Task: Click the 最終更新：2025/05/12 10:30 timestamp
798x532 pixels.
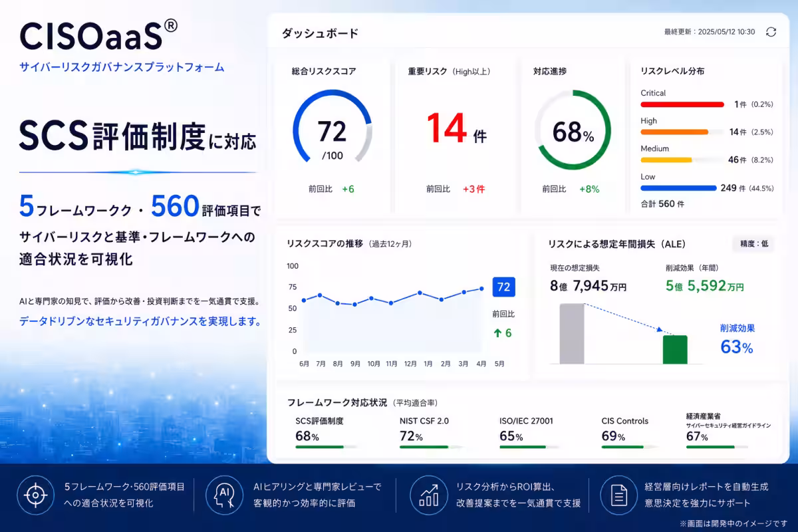Action: [709, 32]
